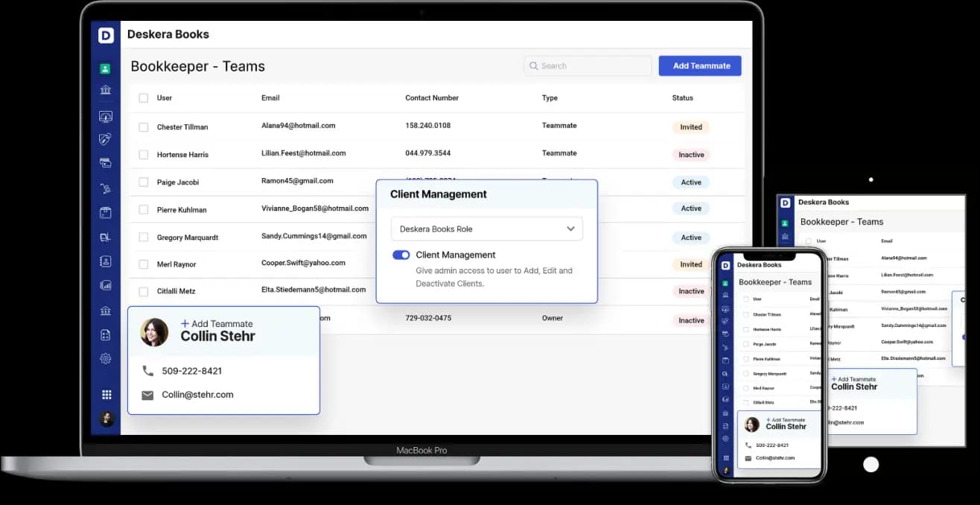Sort by the Email column header
Image resolution: width=980 pixels, height=505 pixels.
click(x=270, y=98)
